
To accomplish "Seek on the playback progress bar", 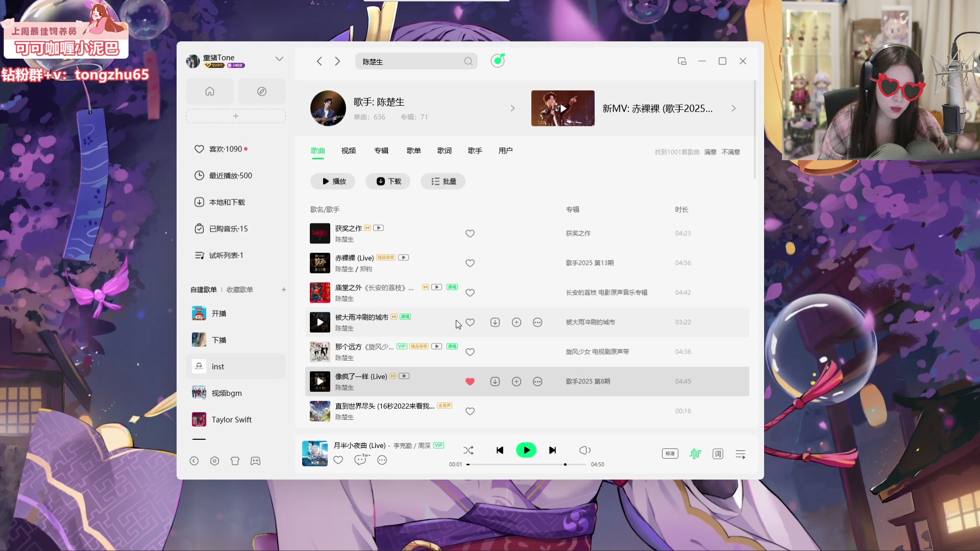I will [526, 464].
